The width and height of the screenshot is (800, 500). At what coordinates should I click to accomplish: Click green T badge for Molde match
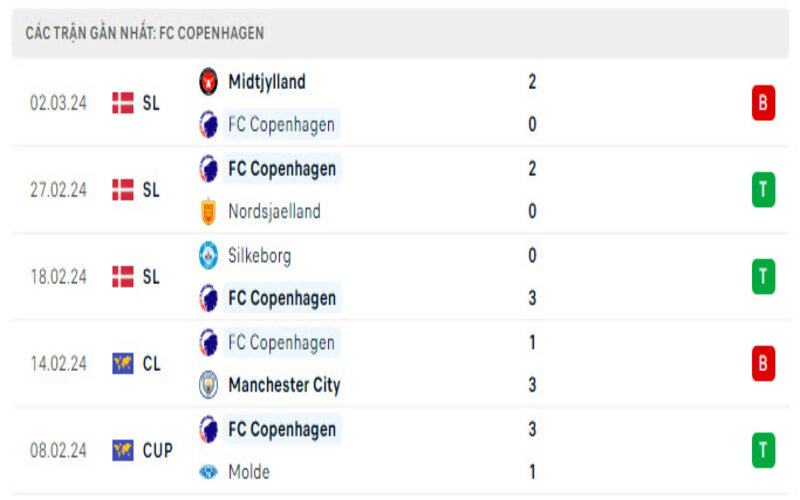tap(763, 451)
